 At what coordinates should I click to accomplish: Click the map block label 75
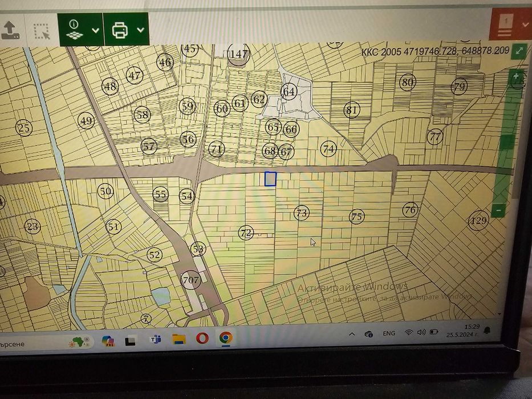357,217
